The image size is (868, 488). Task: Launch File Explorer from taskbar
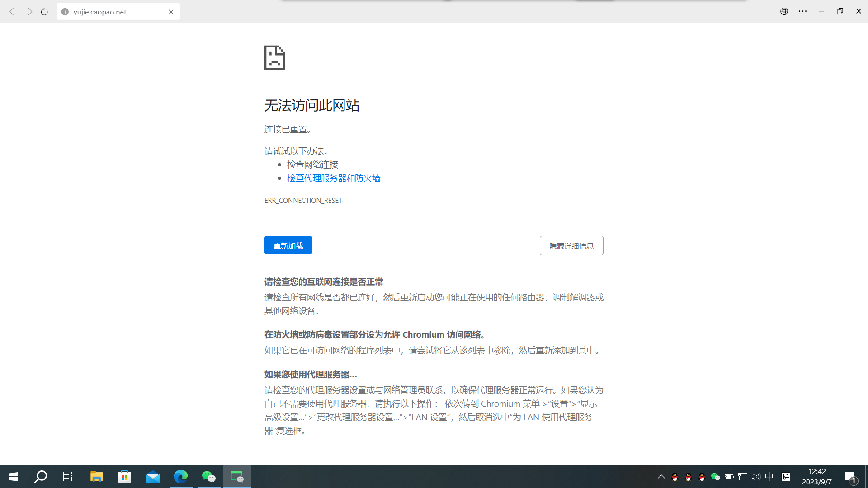coord(96,476)
